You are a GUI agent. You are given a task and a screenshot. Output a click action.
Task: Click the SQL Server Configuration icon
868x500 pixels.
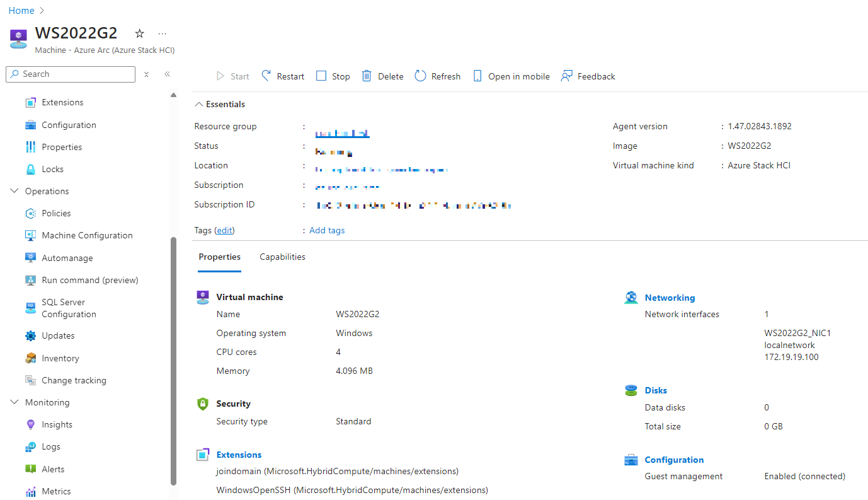tap(30, 308)
